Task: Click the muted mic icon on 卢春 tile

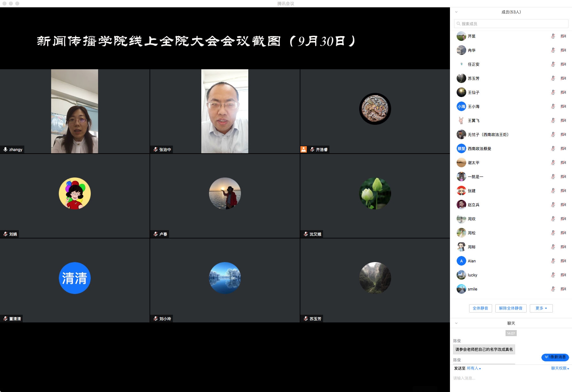Action: (x=156, y=234)
